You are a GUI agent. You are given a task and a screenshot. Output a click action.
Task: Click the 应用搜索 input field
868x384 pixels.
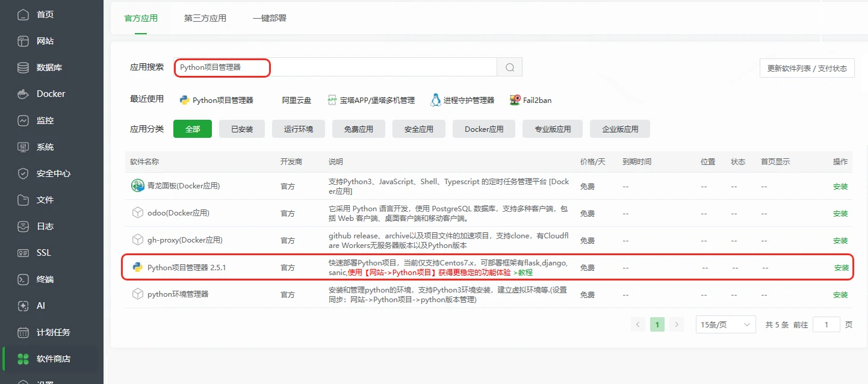coord(335,67)
